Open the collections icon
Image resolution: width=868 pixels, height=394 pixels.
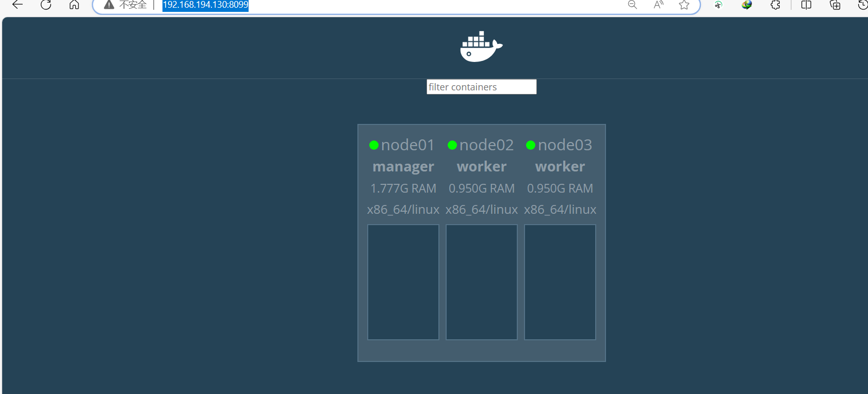coord(835,5)
